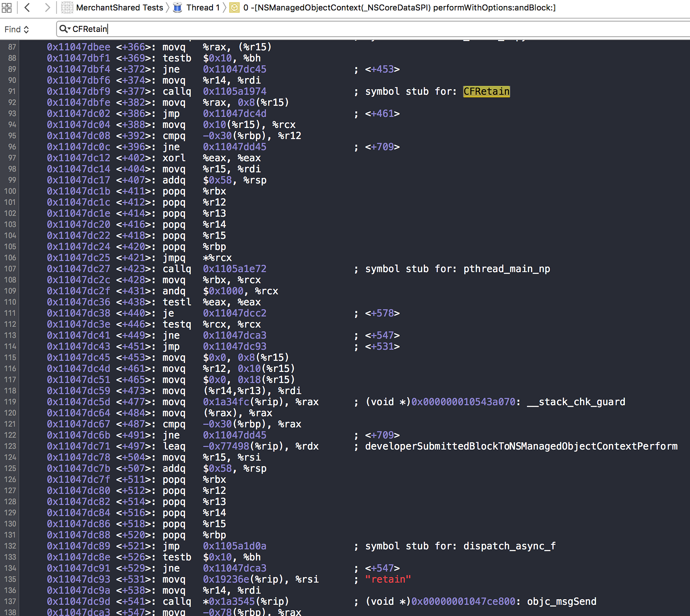This screenshot has height=616, width=690.
Task: Click the xorl mnemonic
Action: [x=174, y=158]
